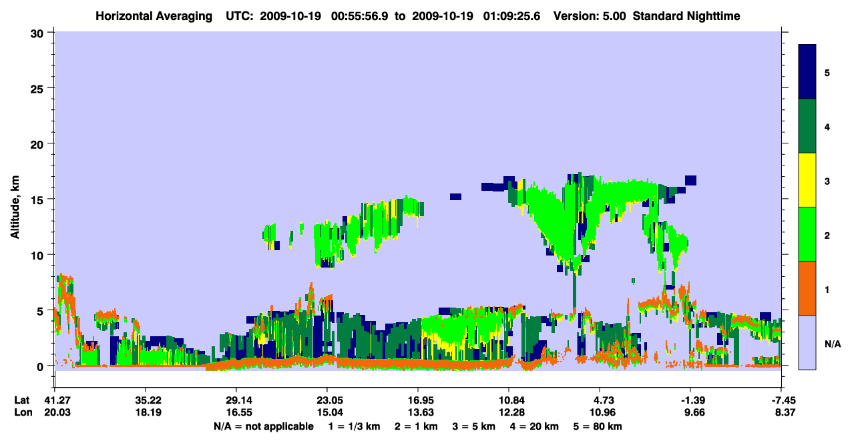This screenshot has width=868, height=445.
Task: Click the dark blue level 5 legend swatch
Action: click(x=807, y=71)
